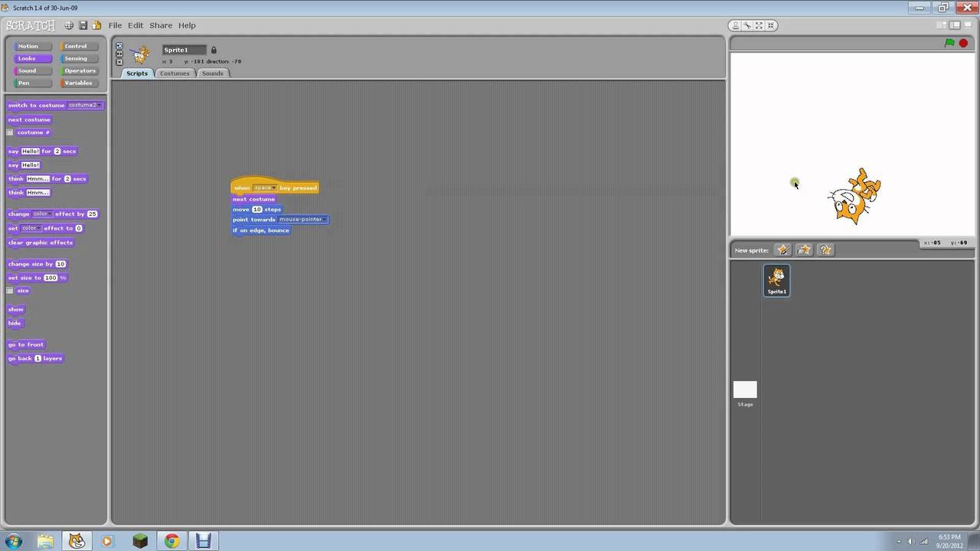
Task: Select Sprite1 thumbnail in sprite list
Action: pyautogui.click(x=776, y=280)
